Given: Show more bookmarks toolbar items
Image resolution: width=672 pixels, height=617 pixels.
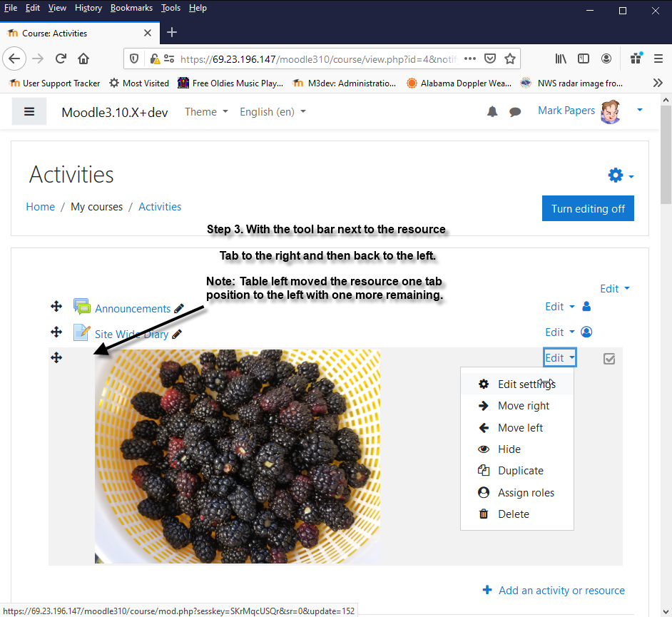Looking at the screenshot, I should (658, 83).
